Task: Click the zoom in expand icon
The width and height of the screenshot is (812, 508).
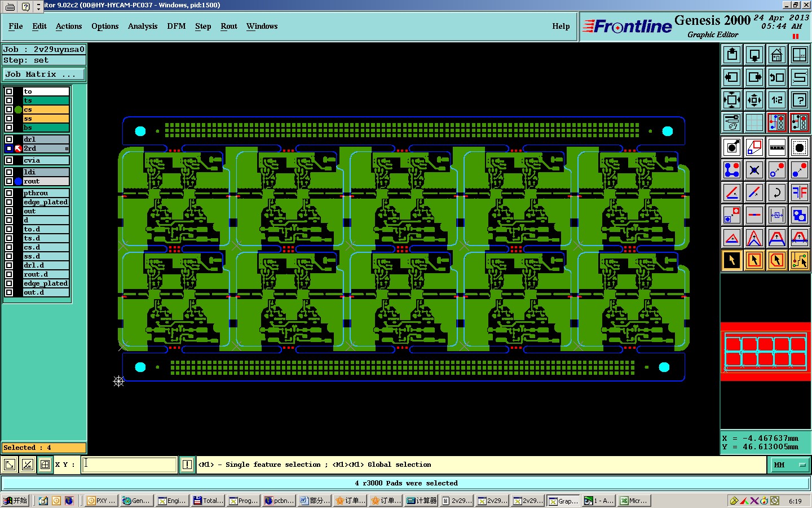Action: point(732,100)
